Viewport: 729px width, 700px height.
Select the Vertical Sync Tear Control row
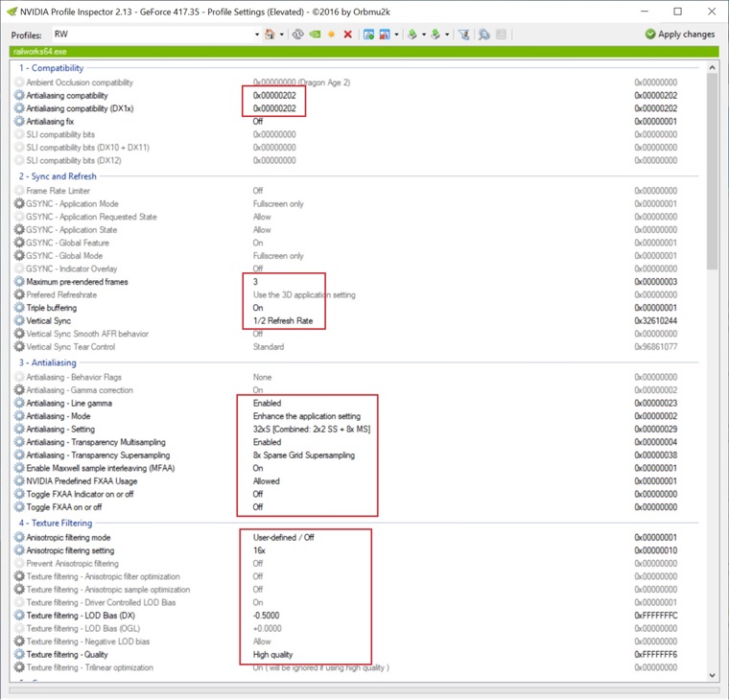(355, 347)
